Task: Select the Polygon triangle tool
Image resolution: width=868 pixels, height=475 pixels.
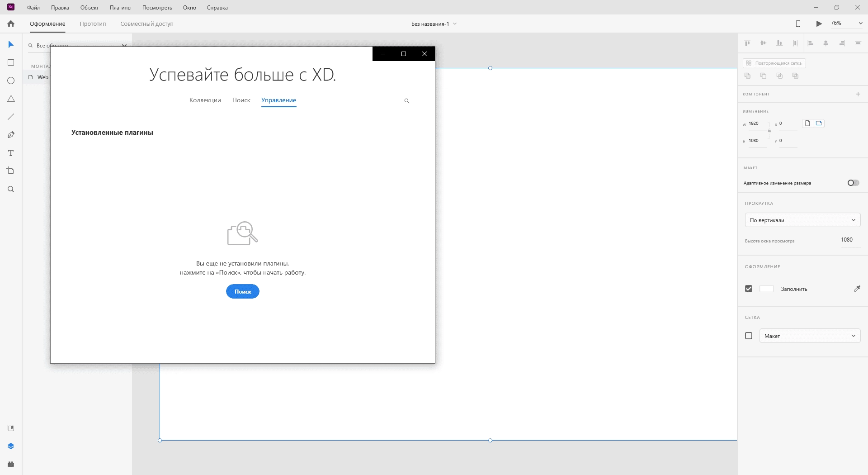Action: pos(11,99)
